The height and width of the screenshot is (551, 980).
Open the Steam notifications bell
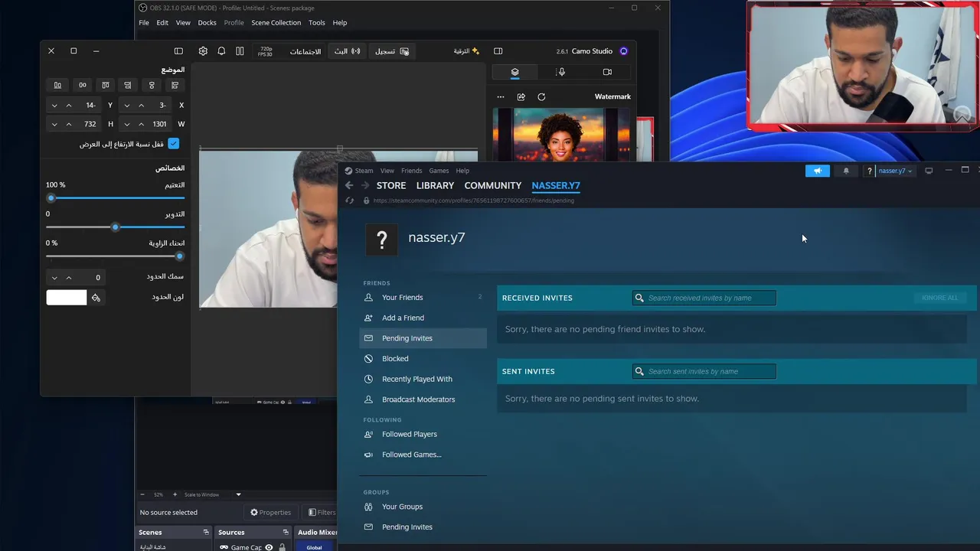846,171
